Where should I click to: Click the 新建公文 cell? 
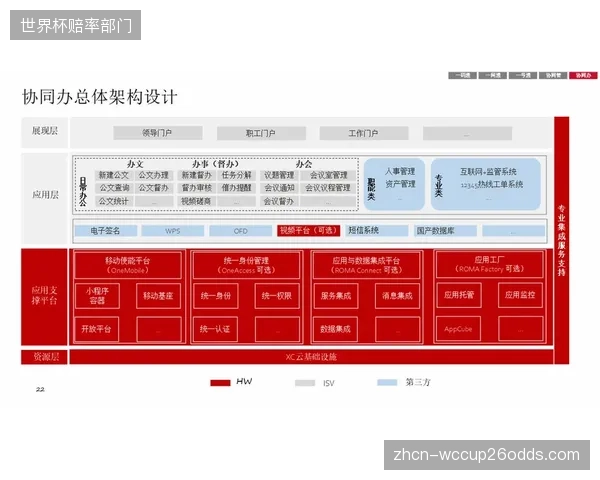[114, 175]
